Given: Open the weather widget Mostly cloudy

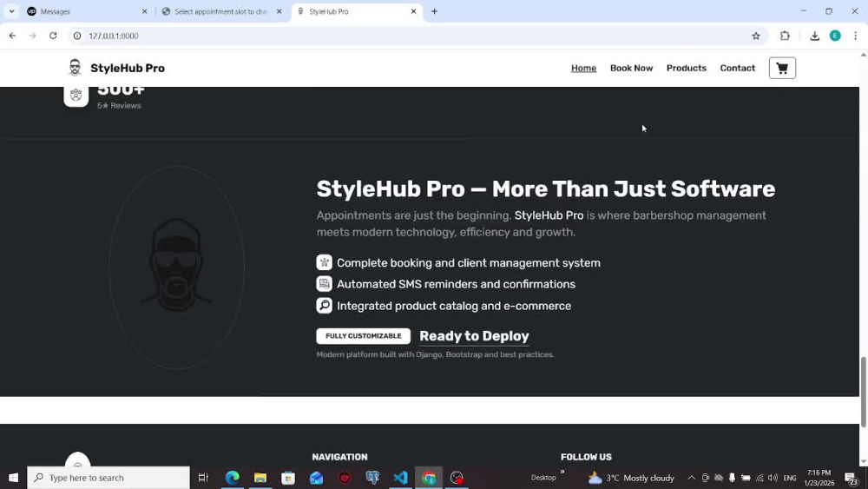Looking at the screenshot, I should tap(631, 478).
